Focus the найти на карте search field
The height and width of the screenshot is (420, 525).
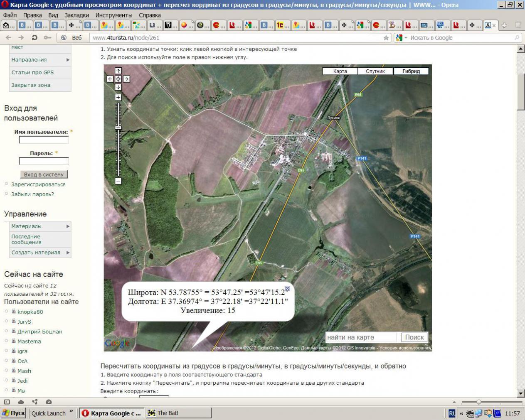tap(361, 337)
